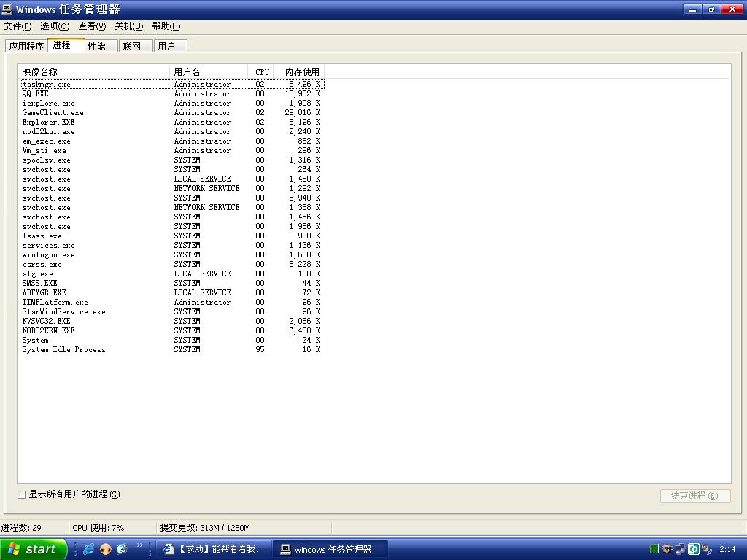Viewport: 747px width, 560px height.
Task: Select the GameClient.exe process
Action: tap(172, 113)
